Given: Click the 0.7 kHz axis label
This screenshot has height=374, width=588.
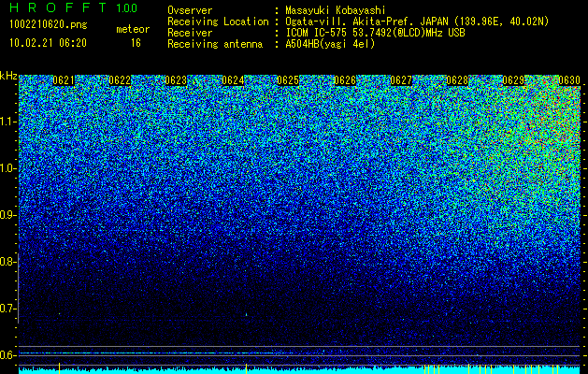Looking at the screenshot, I should [x=7, y=309].
